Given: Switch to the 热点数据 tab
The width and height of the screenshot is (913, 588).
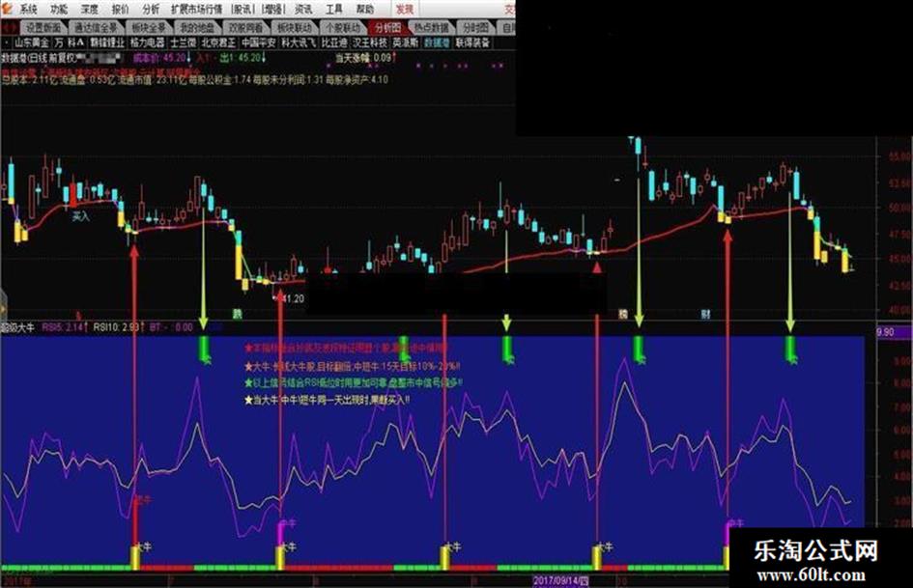Looking at the screenshot, I should (x=432, y=27).
